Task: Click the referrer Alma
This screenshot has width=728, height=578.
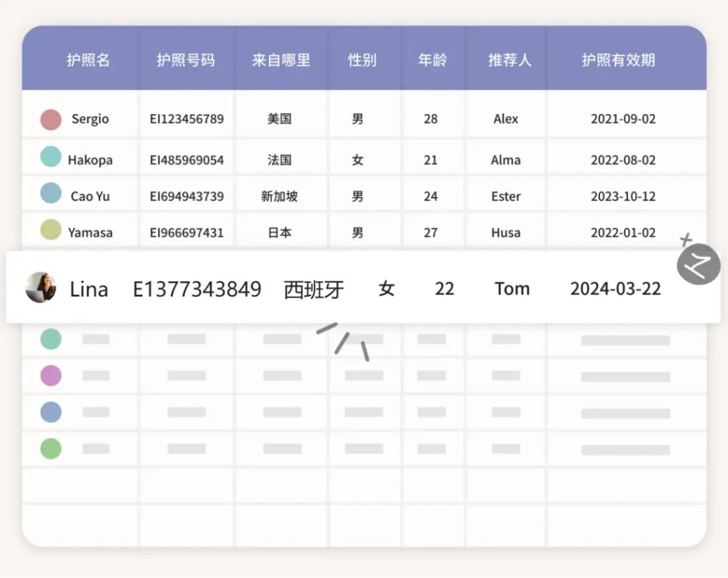Action: pos(506,160)
